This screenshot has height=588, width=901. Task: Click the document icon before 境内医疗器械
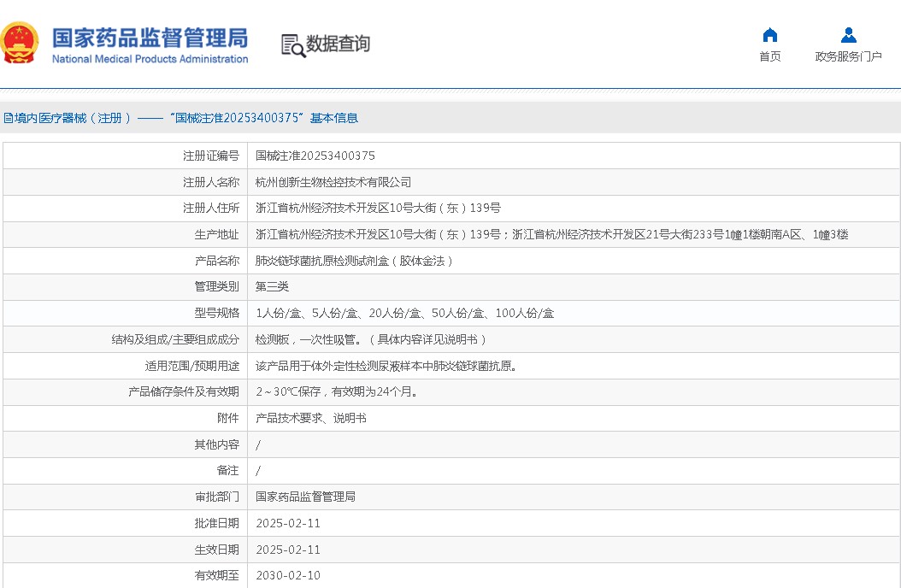(8, 118)
